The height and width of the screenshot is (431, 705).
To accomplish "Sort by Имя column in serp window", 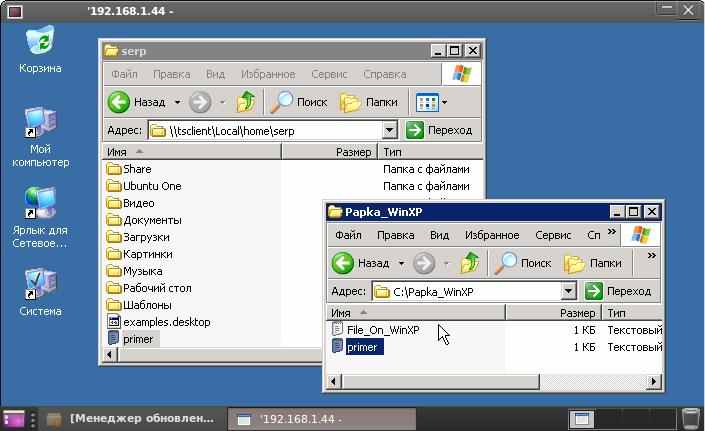I will 192,152.
